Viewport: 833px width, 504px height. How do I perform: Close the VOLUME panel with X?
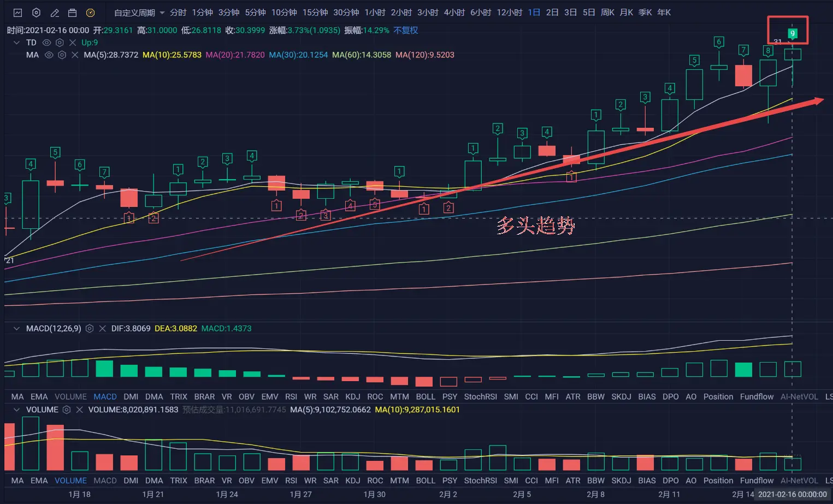click(x=79, y=410)
